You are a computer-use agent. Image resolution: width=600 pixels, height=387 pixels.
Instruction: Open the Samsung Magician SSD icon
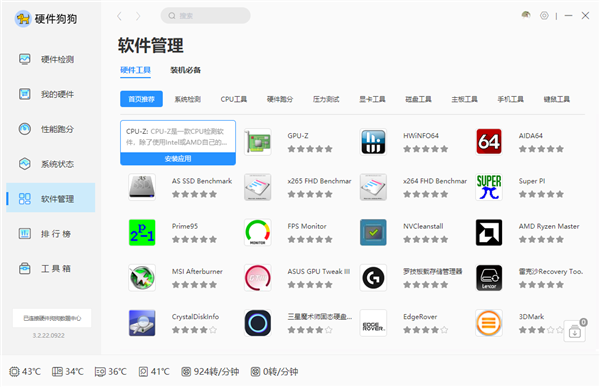(x=258, y=323)
